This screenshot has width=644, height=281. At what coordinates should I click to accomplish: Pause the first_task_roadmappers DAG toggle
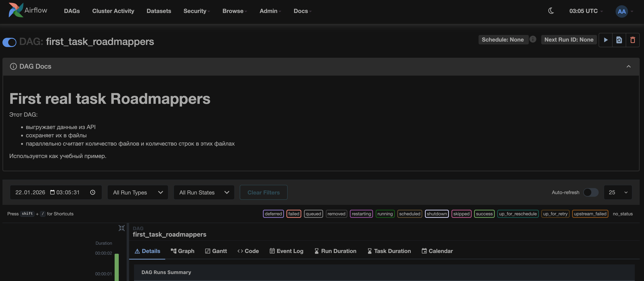click(9, 42)
